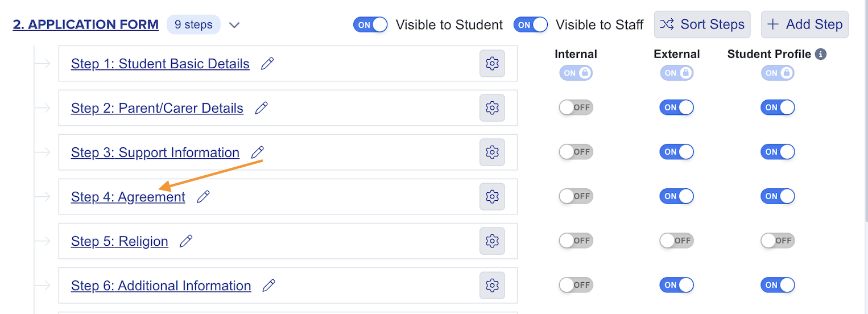Toggle Visible to Student switch
The width and height of the screenshot is (868, 314).
click(370, 25)
